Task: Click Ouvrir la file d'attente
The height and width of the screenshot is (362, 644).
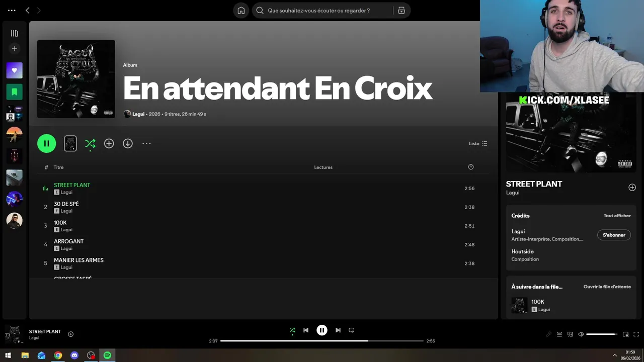Action: (607, 287)
